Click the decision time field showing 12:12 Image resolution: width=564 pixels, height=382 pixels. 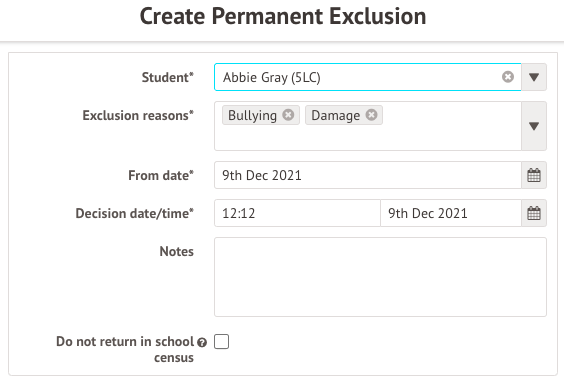coord(297,213)
